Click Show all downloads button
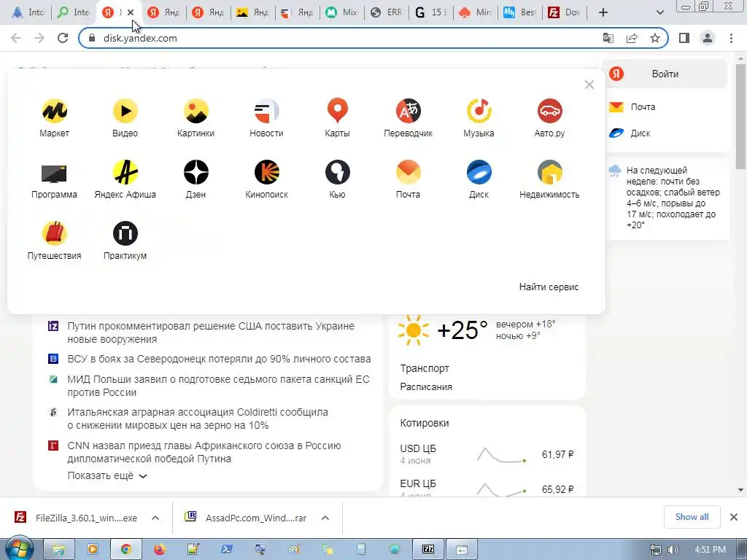The width and height of the screenshot is (747, 560). tap(692, 517)
